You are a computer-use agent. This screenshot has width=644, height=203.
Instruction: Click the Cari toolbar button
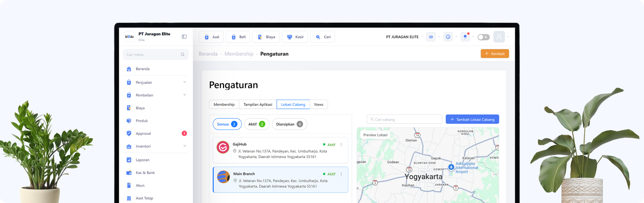pos(323,37)
